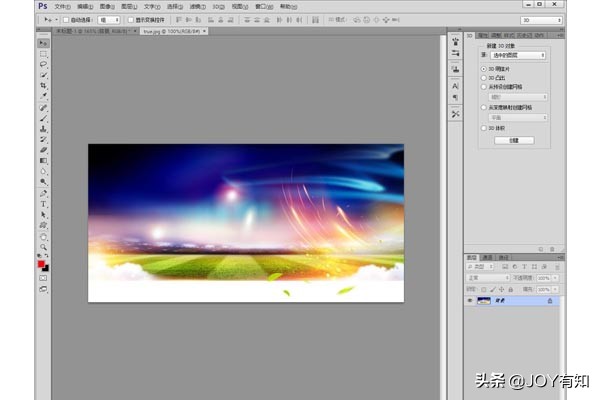
Task: Select the Quick Selection tool
Action: (x=43, y=75)
